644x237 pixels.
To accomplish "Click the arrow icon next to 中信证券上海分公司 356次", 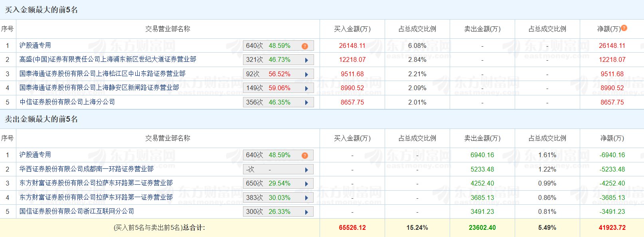I will pos(306,103).
